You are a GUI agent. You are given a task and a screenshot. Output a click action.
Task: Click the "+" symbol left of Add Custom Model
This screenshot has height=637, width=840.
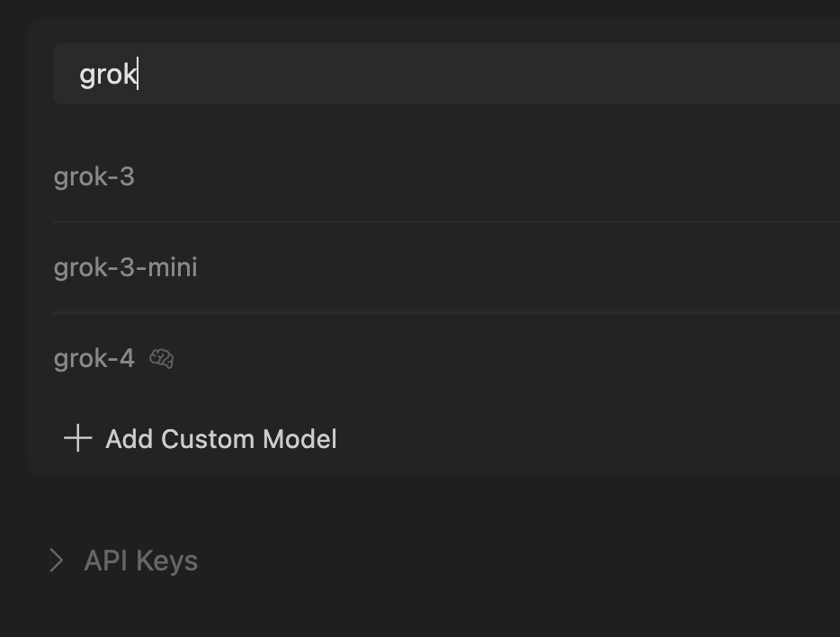[78, 439]
